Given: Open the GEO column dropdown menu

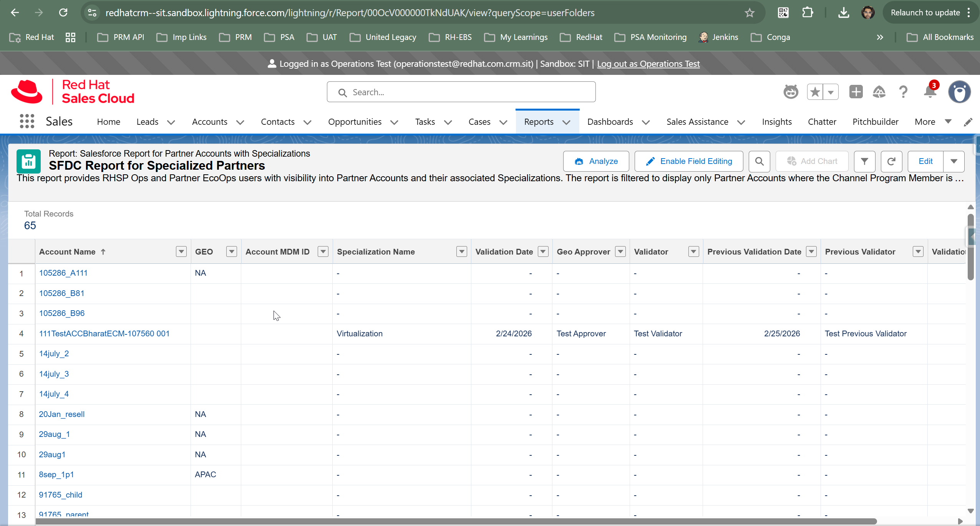Looking at the screenshot, I should [x=231, y=252].
